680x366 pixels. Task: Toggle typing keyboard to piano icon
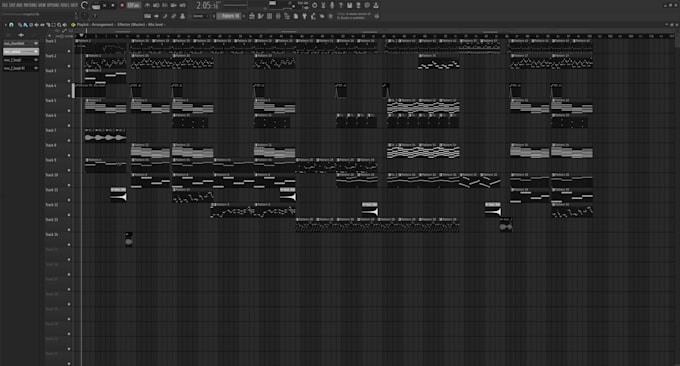147,16
